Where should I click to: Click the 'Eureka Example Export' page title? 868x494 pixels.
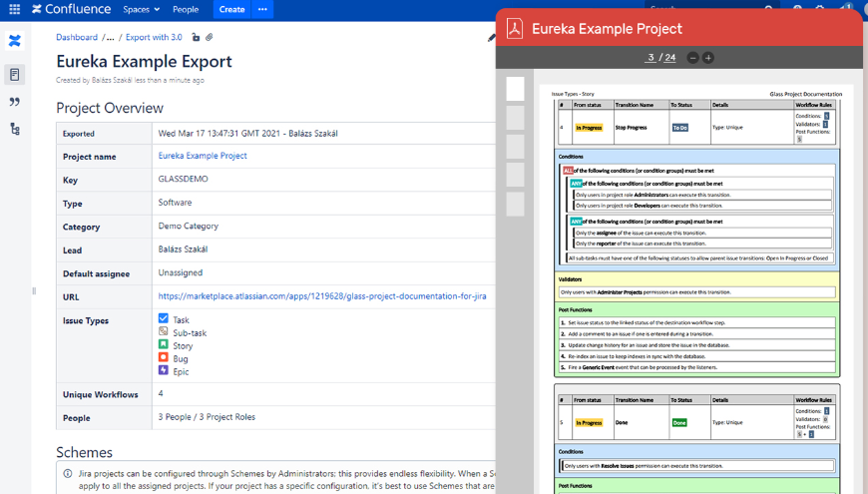(144, 62)
